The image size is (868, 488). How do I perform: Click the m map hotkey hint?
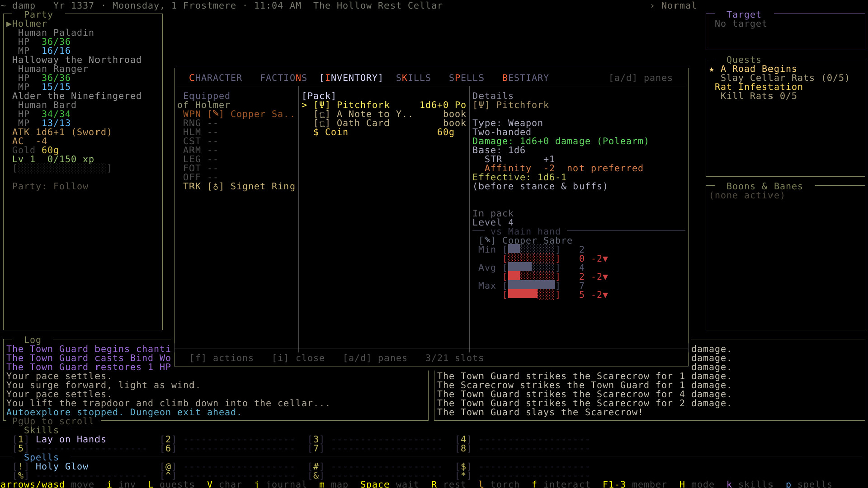[334, 484]
